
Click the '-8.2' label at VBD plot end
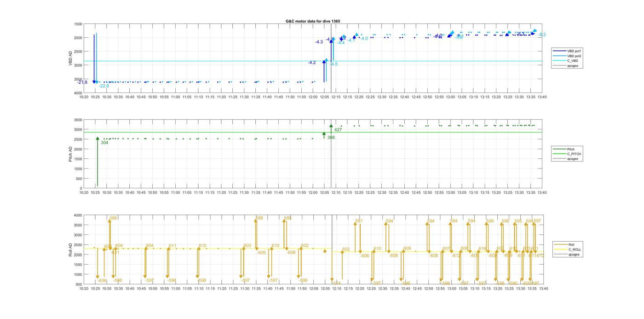[542, 35]
